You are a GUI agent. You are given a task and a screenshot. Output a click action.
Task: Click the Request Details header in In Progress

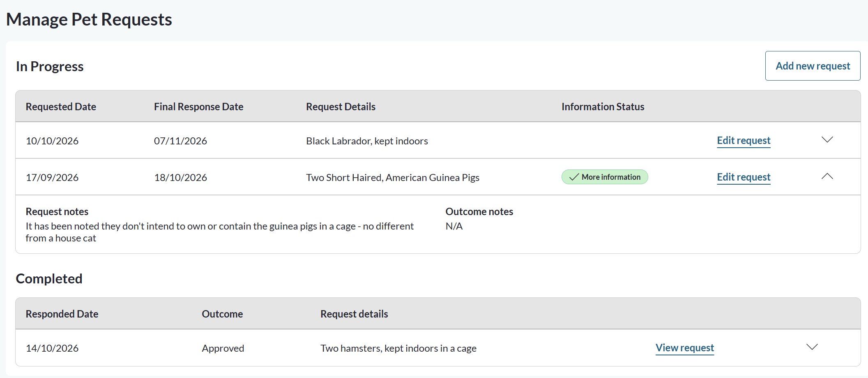[x=341, y=107]
